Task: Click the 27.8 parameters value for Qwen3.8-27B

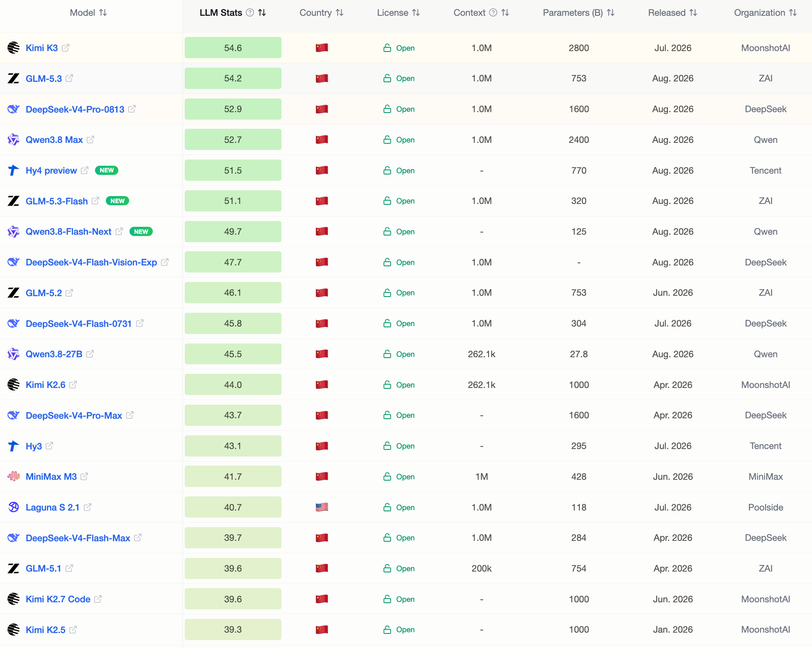Action: pos(579,354)
